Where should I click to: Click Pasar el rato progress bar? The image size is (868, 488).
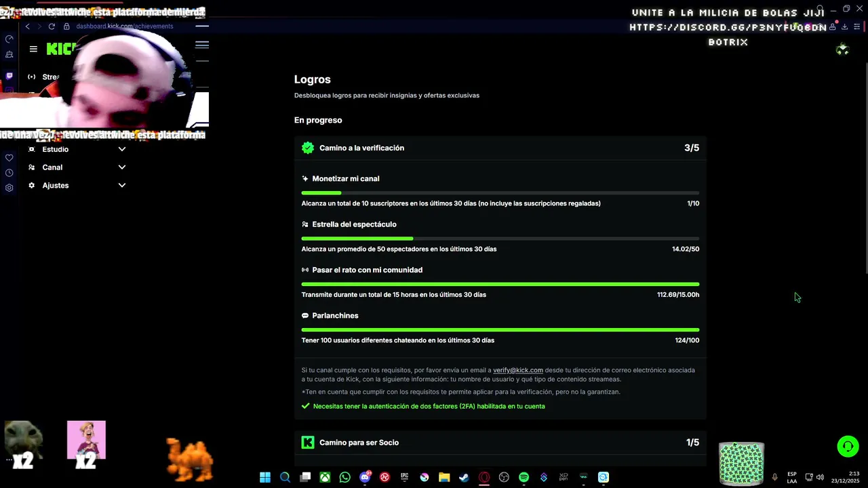tap(500, 284)
